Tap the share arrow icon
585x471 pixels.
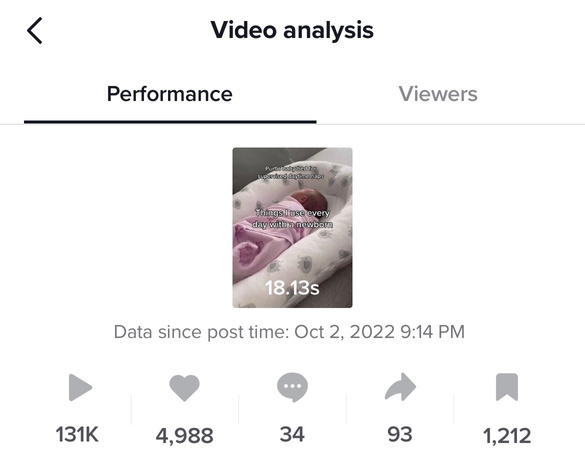(x=400, y=387)
